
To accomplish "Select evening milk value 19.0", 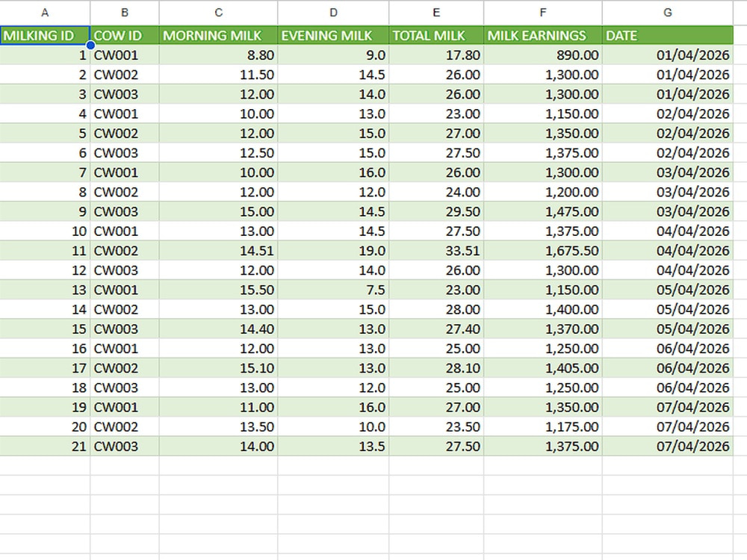I will pyautogui.click(x=333, y=250).
